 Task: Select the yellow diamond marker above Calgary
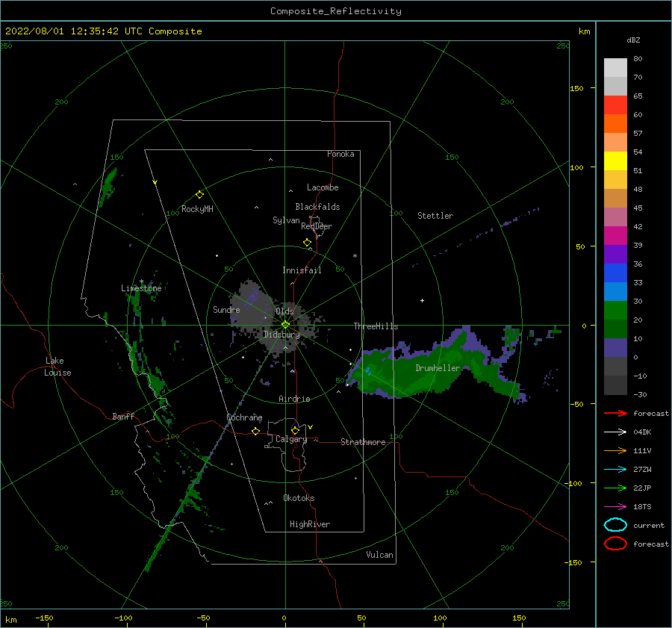295,430
